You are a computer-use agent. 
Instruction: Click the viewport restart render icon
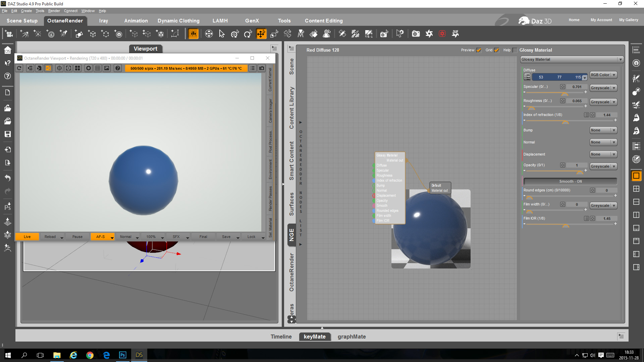click(x=19, y=68)
